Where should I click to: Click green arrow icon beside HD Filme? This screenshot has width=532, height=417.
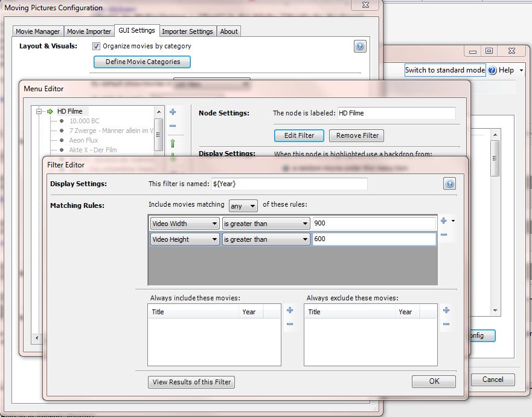[x=50, y=111]
